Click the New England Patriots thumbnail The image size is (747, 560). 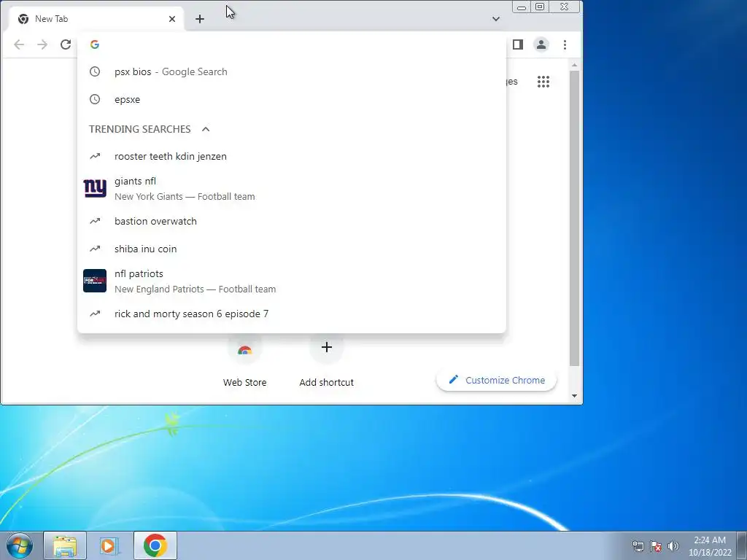point(95,281)
